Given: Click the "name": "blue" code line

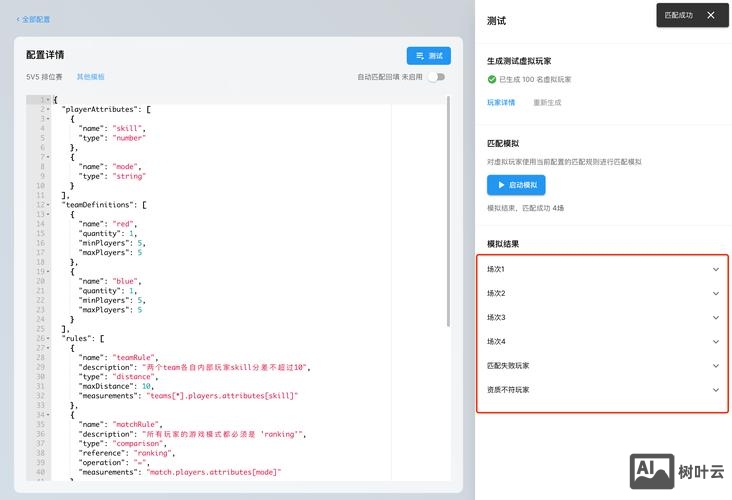Looking at the screenshot, I should [110, 281].
